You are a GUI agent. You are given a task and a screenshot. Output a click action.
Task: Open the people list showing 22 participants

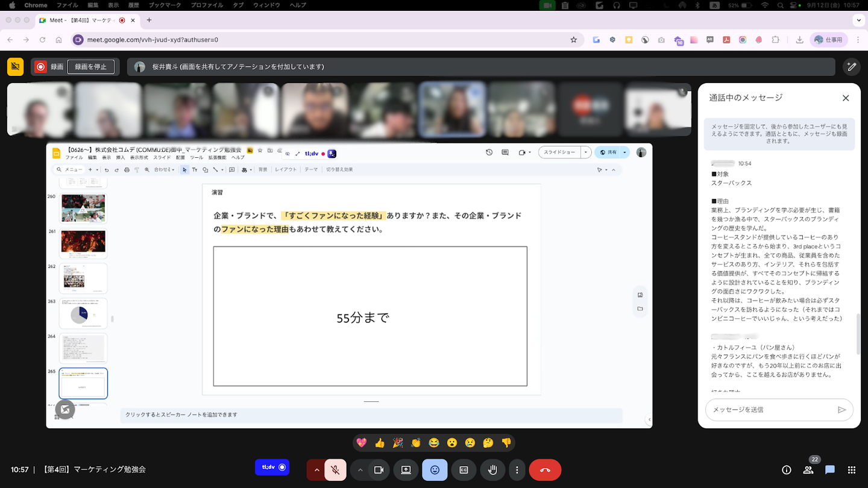pyautogui.click(x=808, y=470)
